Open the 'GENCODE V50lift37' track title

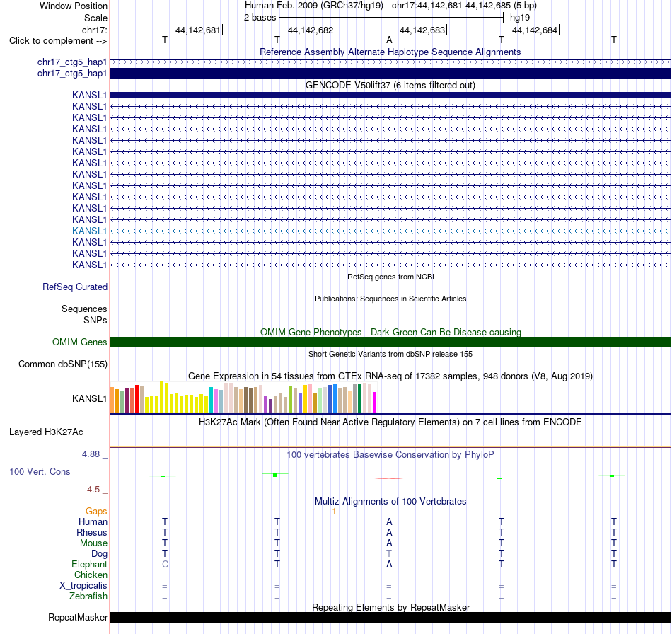pos(390,86)
